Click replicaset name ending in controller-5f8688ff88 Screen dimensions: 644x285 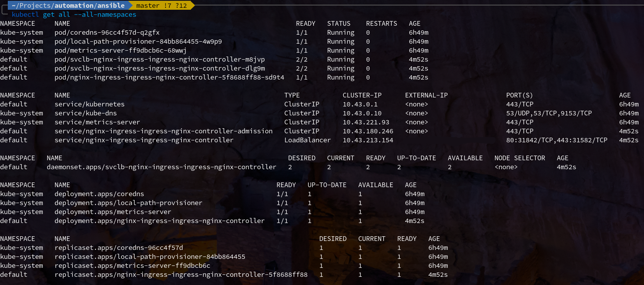[181, 274]
